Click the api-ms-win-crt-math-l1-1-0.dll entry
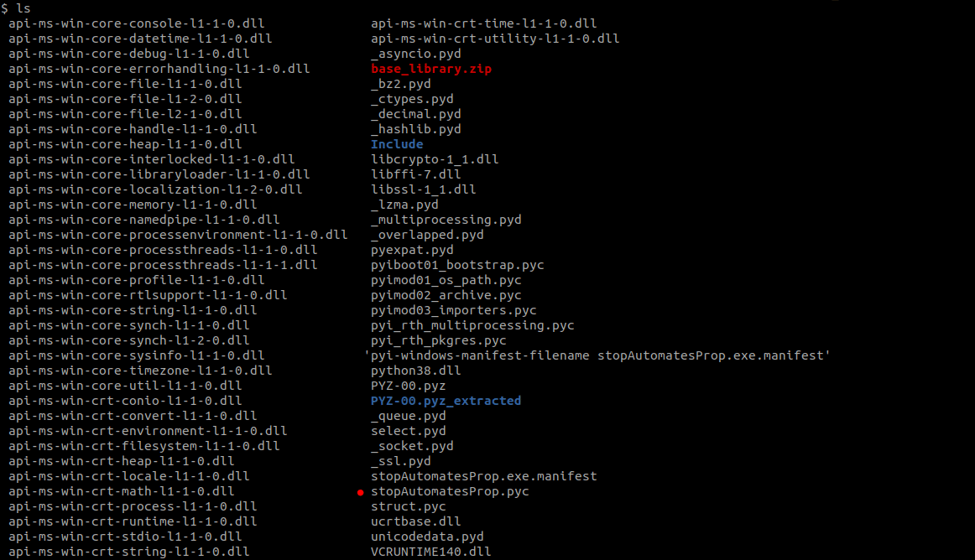The image size is (975, 560). [122, 491]
